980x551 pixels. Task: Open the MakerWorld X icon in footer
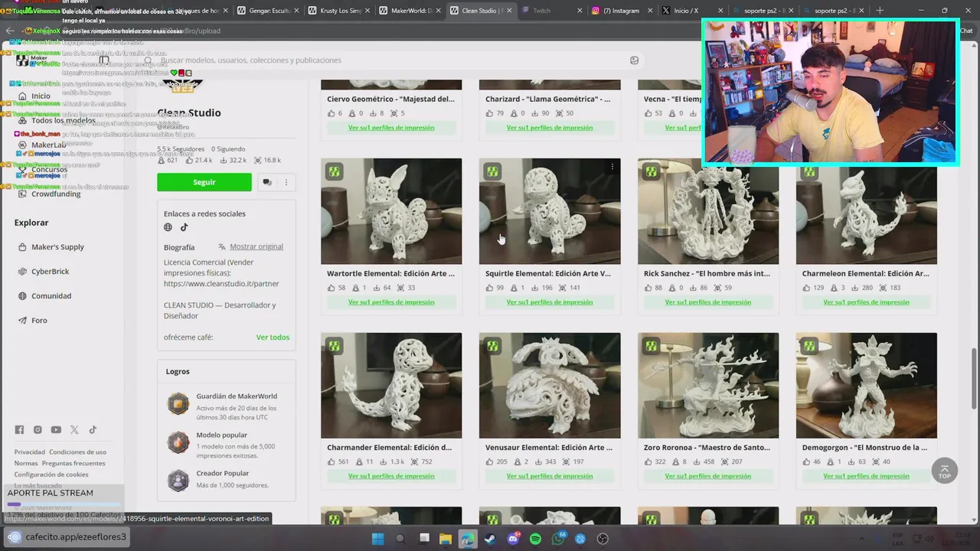(74, 430)
